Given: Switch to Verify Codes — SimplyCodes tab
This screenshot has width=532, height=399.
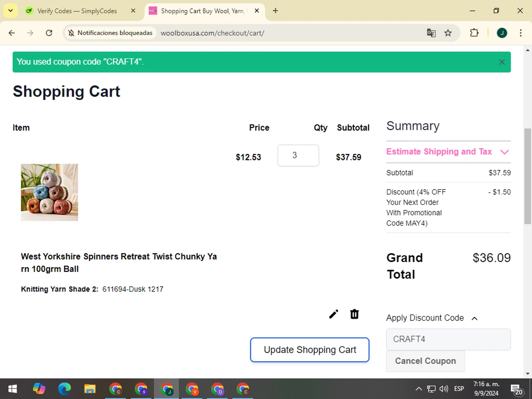Looking at the screenshot, I should (77, 11).
